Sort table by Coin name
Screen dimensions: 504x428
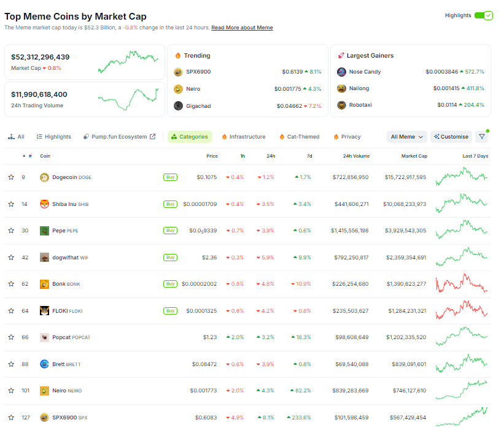(45, 156)
